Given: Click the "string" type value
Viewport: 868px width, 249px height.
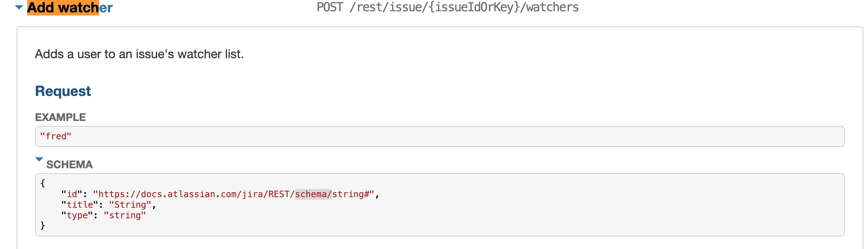Looking at the screenshot, I should (x=125, y=215).
